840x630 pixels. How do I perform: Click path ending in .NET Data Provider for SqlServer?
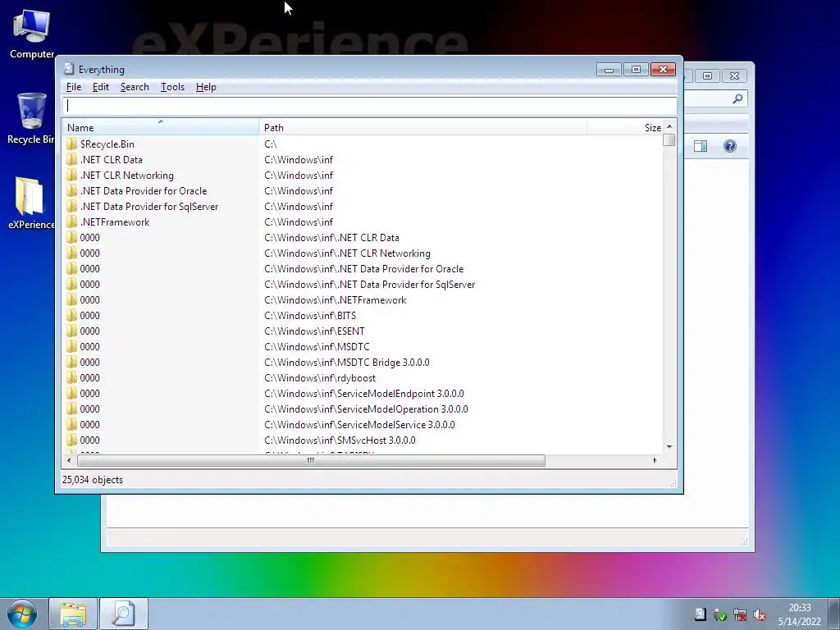(370, 285)
